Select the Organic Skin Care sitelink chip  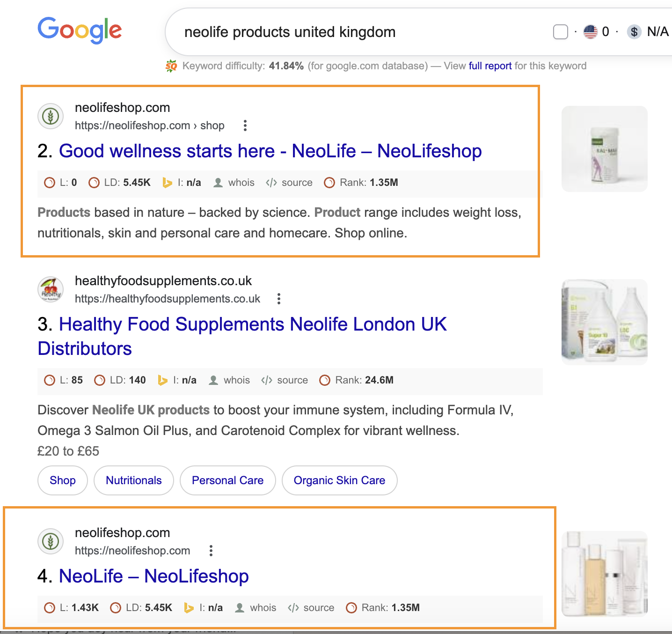tap(339, 480)
